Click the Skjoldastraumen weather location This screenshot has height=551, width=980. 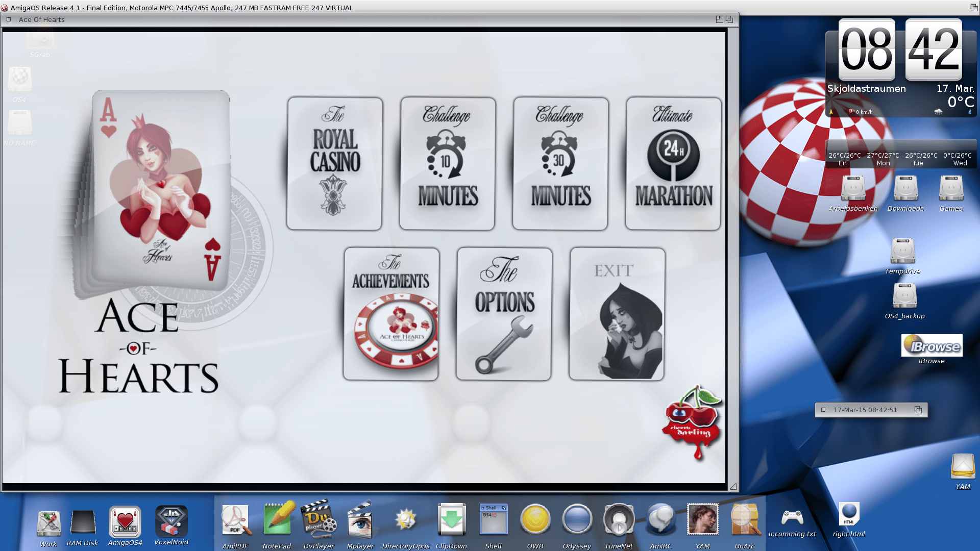[866, 88]
